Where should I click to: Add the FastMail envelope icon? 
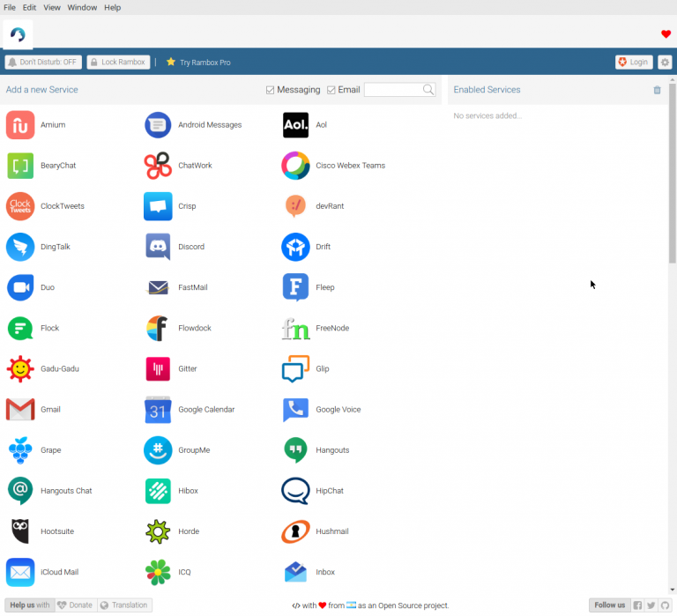[x=158, y=287]
